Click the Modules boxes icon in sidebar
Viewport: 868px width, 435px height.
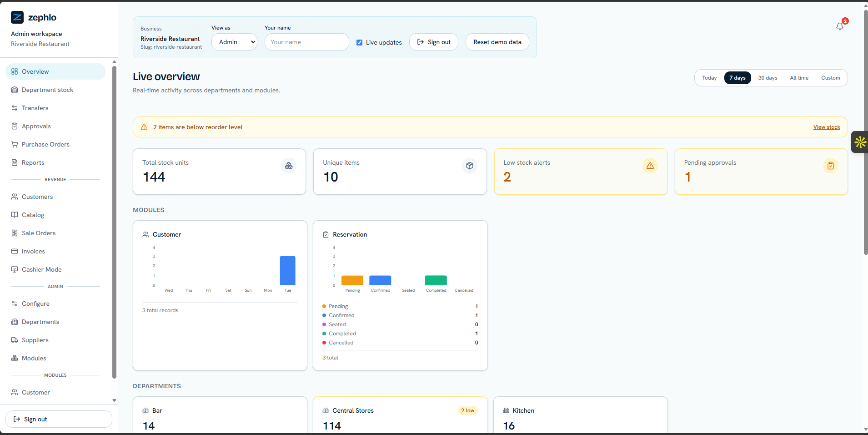coord(15,358)
